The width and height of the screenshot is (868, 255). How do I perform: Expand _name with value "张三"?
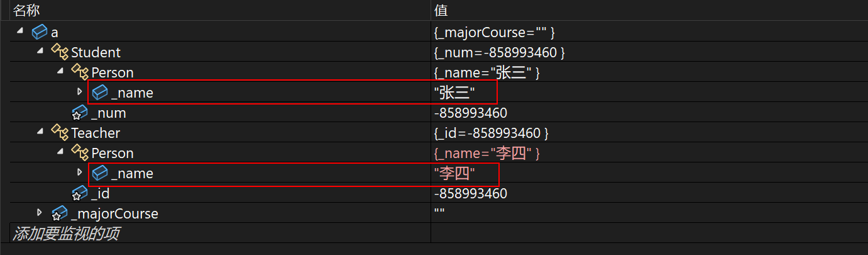coord(79,92)
